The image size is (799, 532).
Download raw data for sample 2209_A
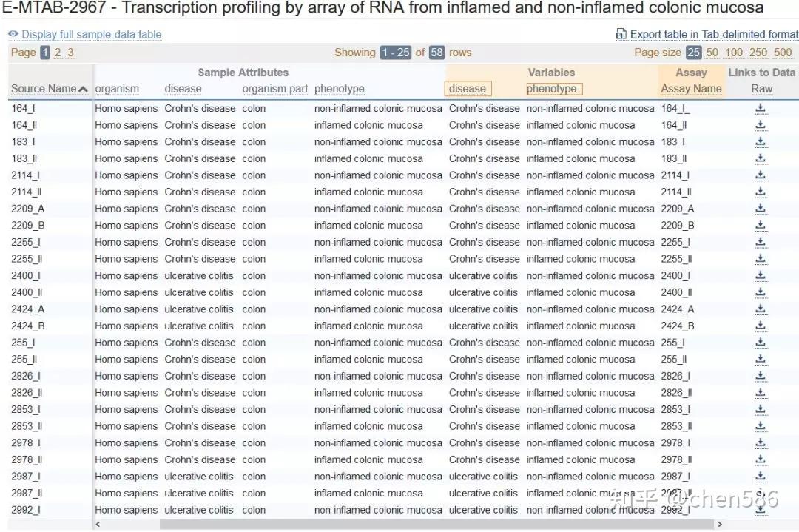(x=761, y=209)
